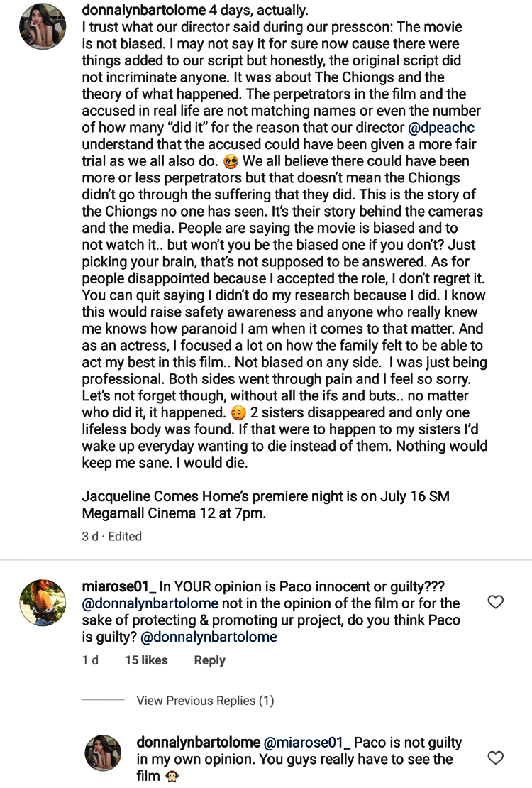Tap the @donnalynbartolome mention after 'is guilty?'

tap(209, 637)
